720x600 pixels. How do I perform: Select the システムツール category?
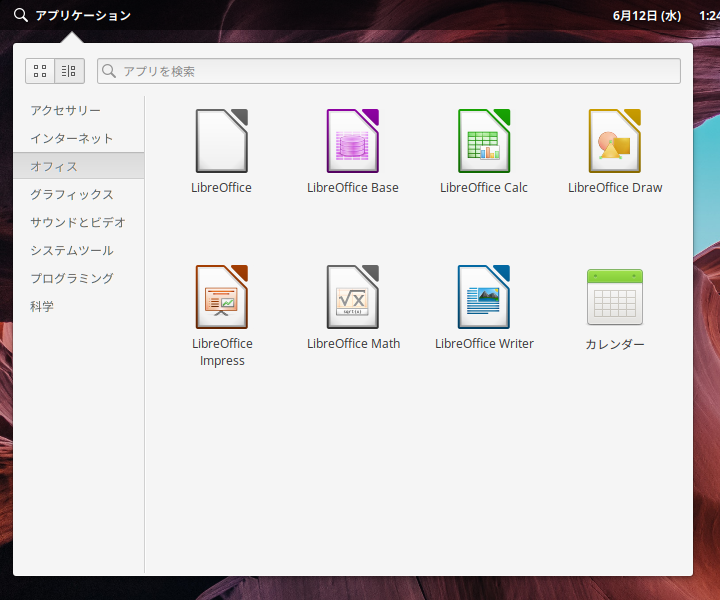point(79,250)
